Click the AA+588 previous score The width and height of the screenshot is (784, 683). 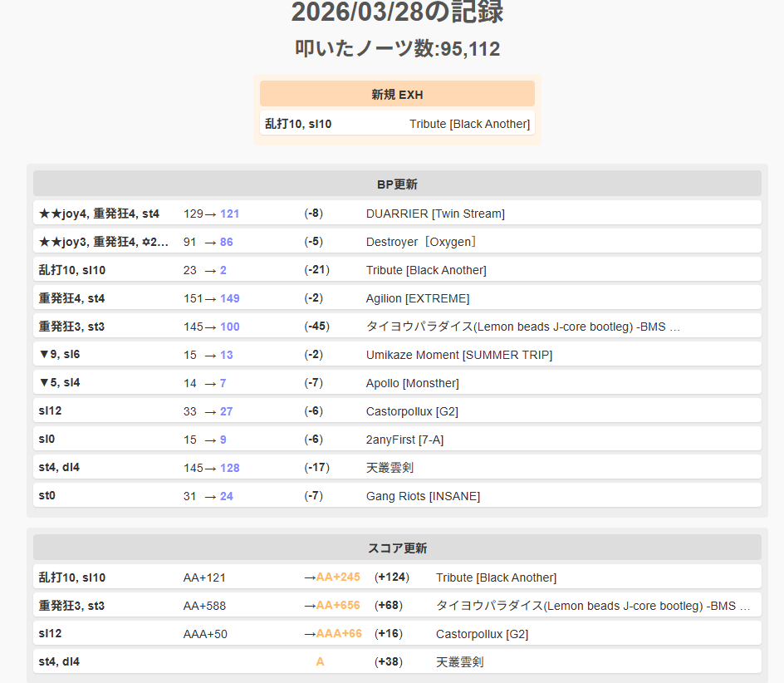tap(204, 606)
